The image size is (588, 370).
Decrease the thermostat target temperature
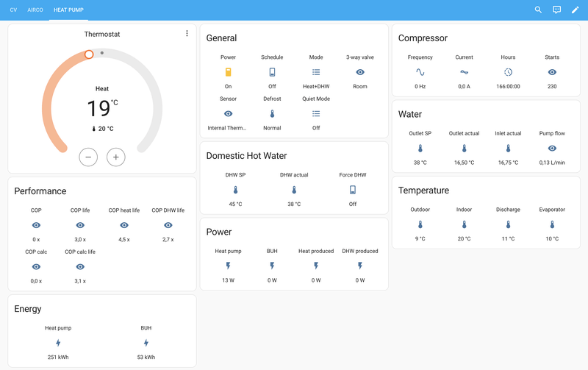(x=88, y=157)
